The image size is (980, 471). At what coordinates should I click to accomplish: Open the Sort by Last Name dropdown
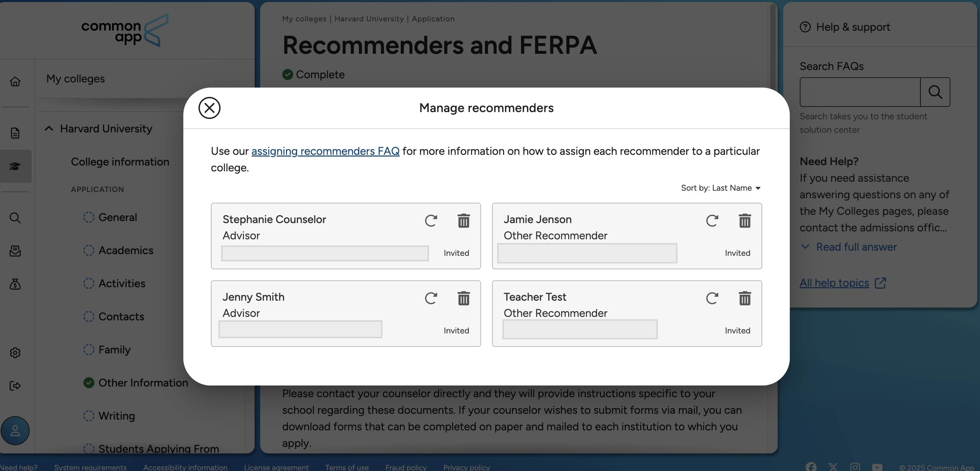(x=721, y=188)
